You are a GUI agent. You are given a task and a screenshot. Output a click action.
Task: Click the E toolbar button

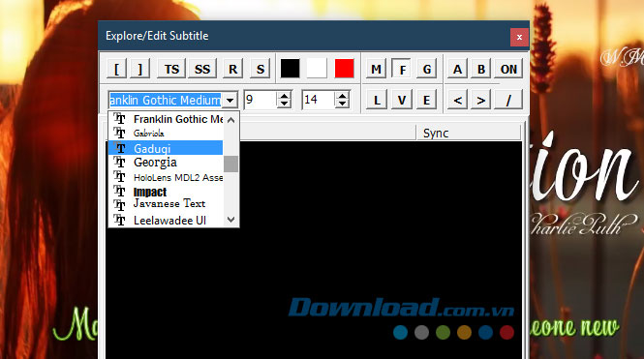pos(427,100)
